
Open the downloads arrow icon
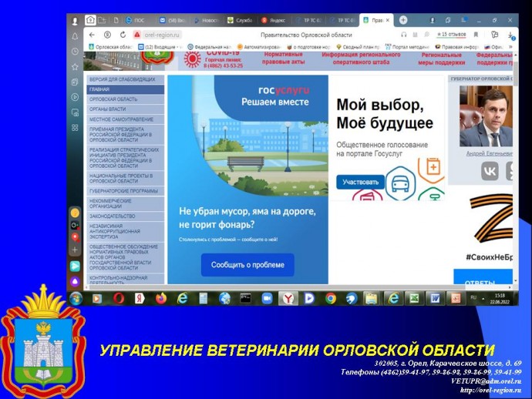tap(510, 35)
